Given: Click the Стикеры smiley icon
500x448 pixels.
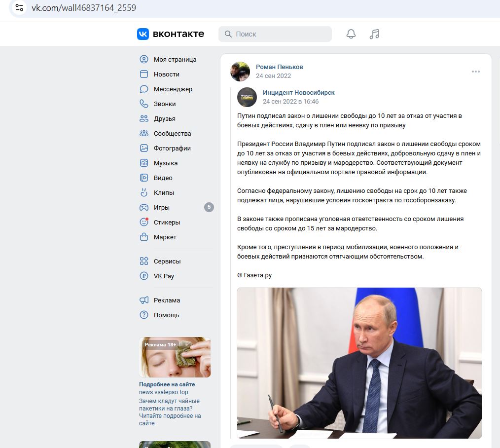Looking at the screenshot, I should [144, 222].
